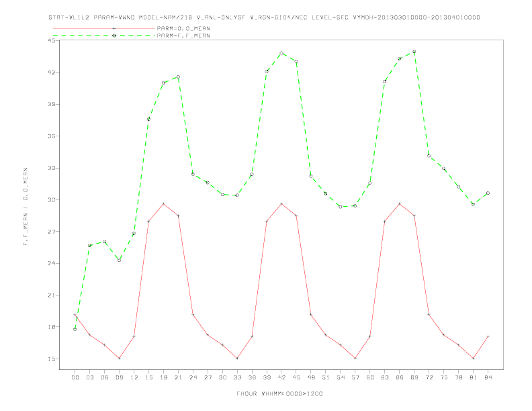The height and width of the screenshot is (411, 532).
Task: Click x-axis forecast hour label 72
Action: tap(429, 377)
